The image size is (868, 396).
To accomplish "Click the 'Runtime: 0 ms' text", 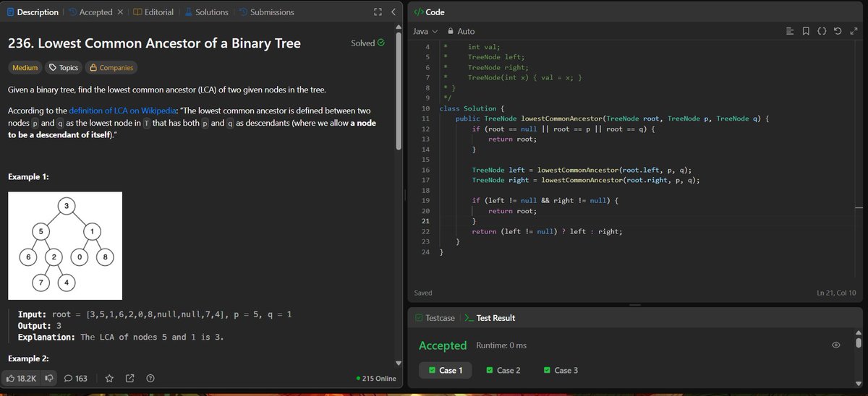I will click(x=501, y=345).
